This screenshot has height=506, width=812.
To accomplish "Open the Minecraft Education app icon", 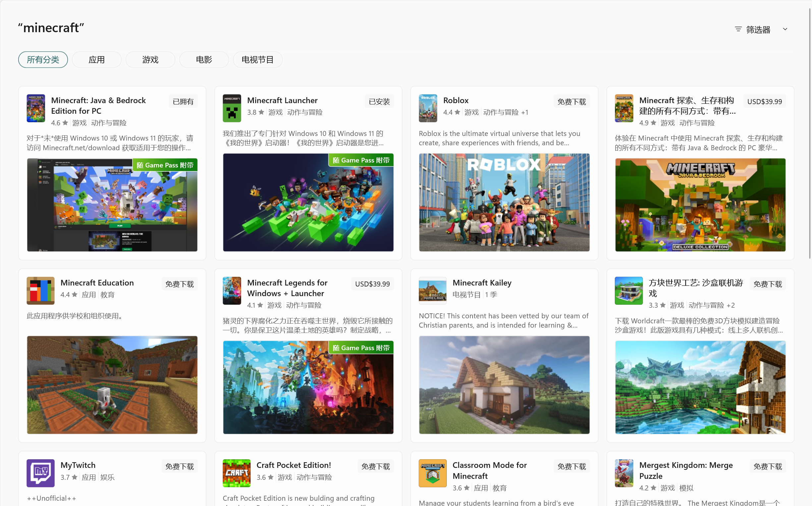I will pyautogui.click(x=40, y=290).
